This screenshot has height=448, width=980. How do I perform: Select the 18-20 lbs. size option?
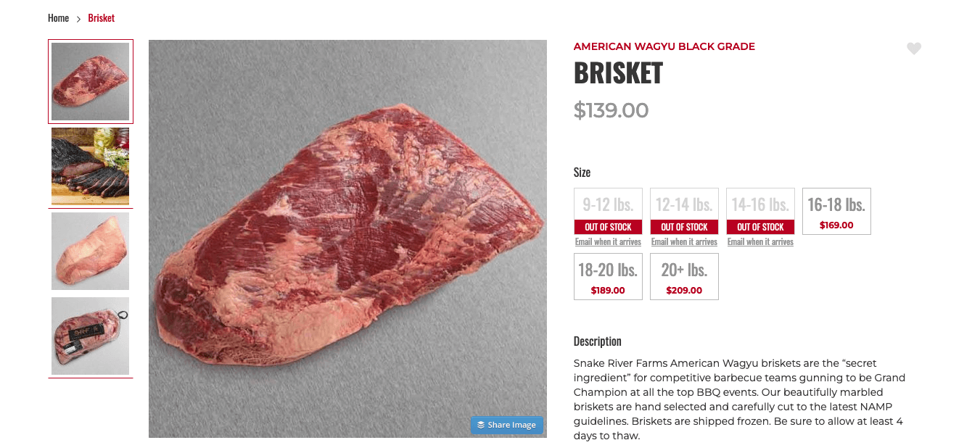pos(608,276)
